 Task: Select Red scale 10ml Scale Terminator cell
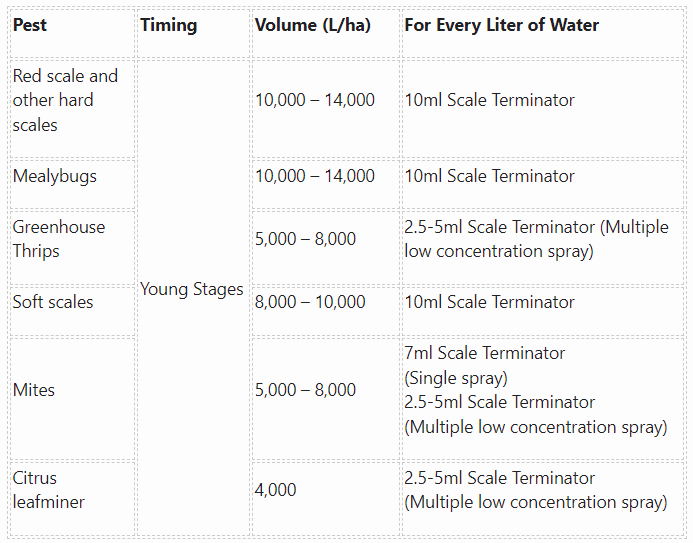[x=543, y=108]
